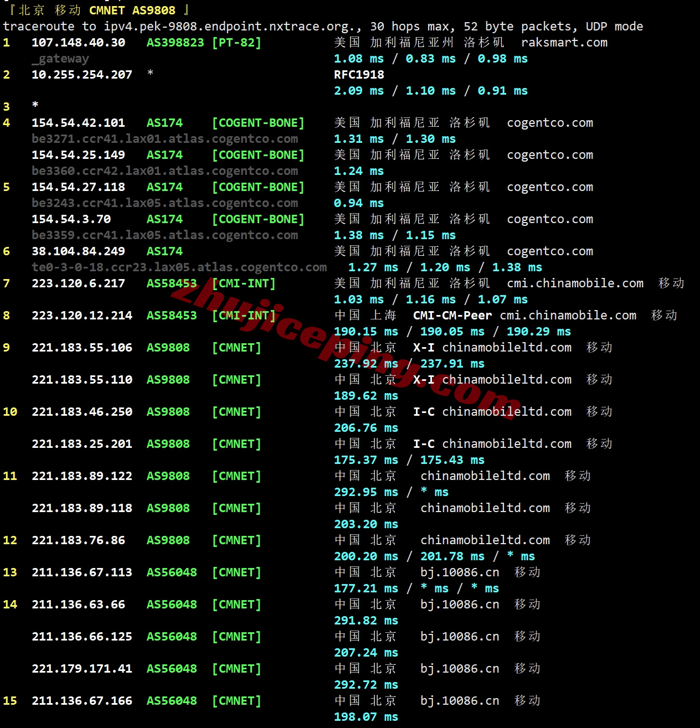Click IP address 154.54.3.70
700x728 pixels.
[71, 219]
